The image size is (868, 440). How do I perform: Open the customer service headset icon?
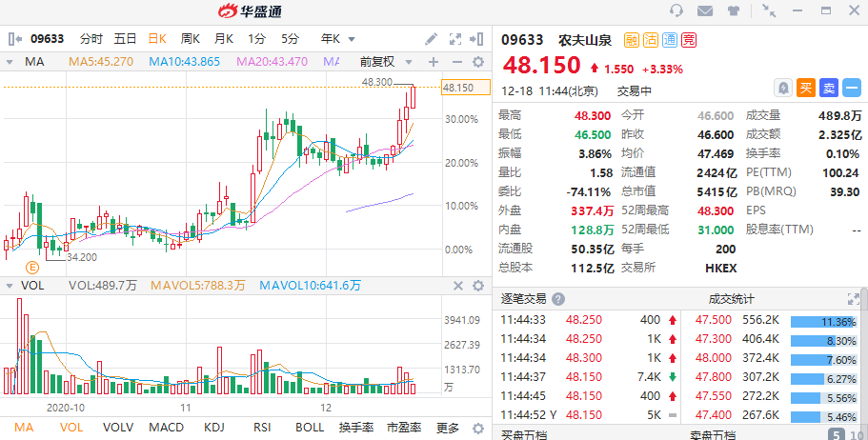[x=677, y=11]
